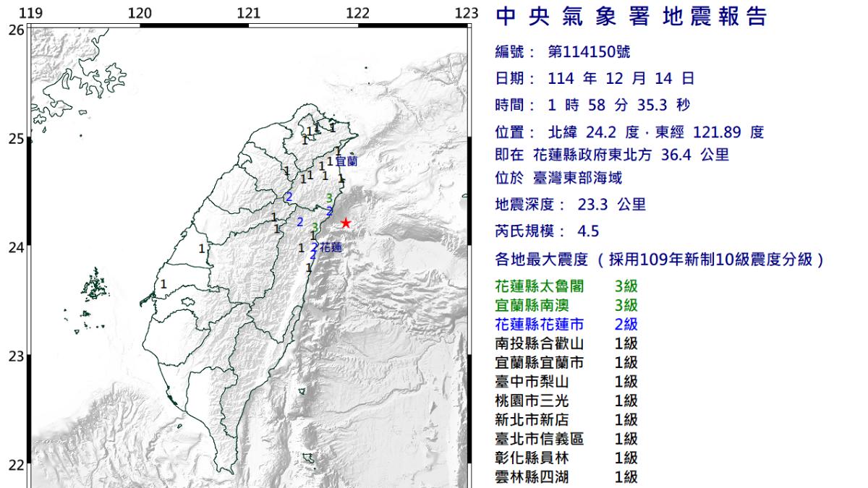Click the 宜蘭 city label on the map
The image size is (868, 488).
[346, 160]
